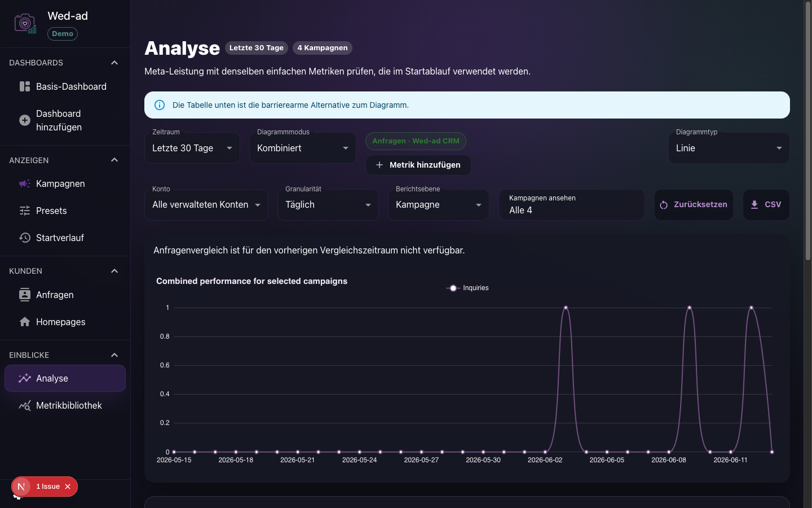Click the chart data point peak at 2026-06-03
Image resolution: width=812 pixels, height=508 pixels.
coord(566,308)
